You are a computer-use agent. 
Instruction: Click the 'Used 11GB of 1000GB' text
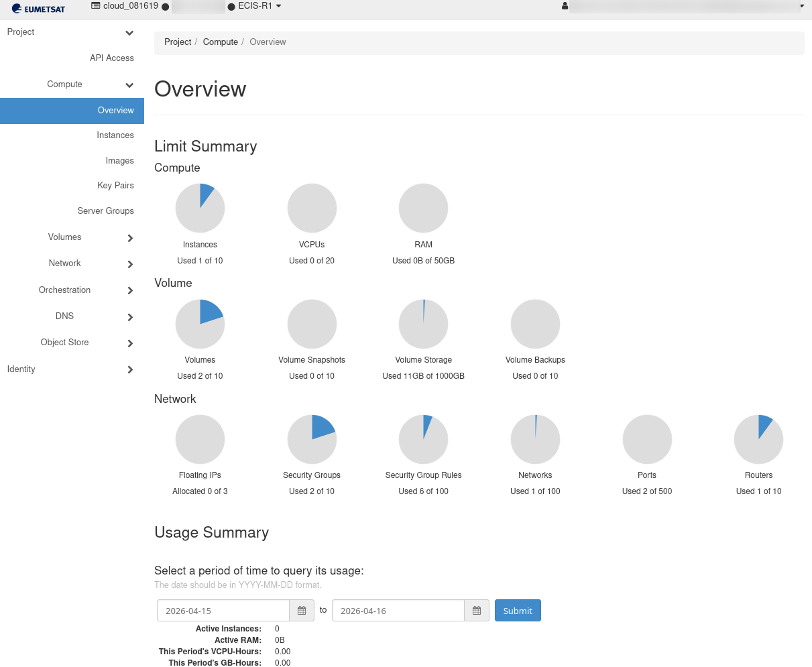pos(424,376)
